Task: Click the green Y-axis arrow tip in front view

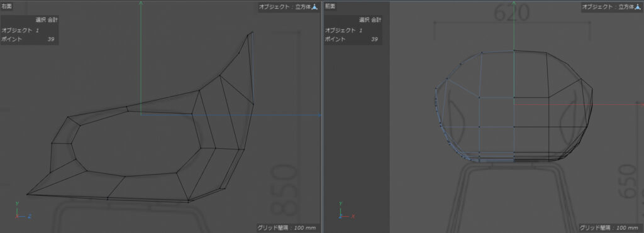Action: coord(514,3)
